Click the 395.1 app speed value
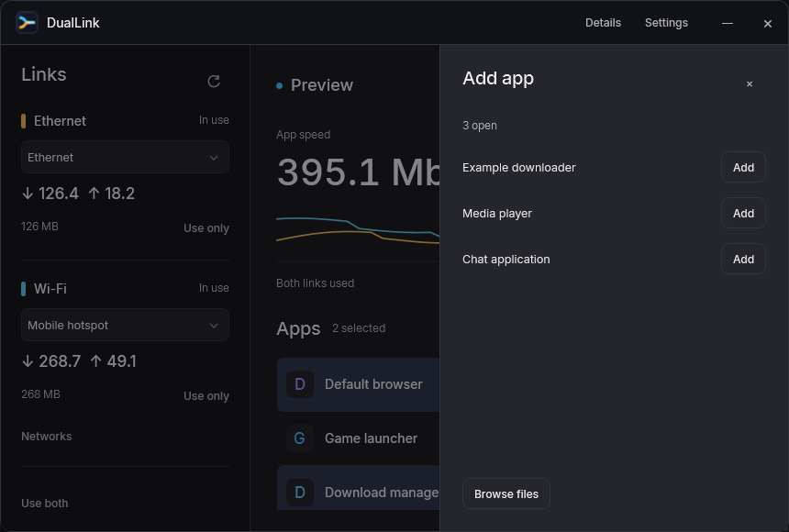Screen dimensions: 789x532 click(x=328, y=172)
